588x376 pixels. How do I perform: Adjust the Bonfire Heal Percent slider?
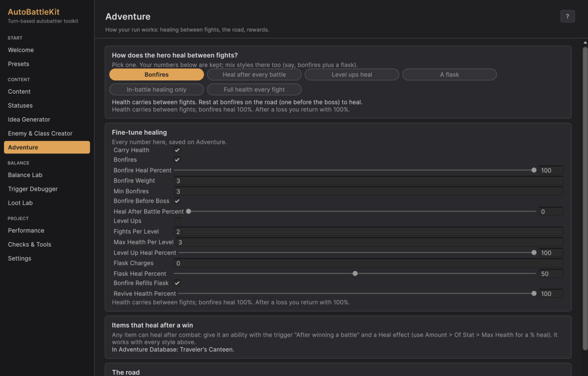pos(355,171)
